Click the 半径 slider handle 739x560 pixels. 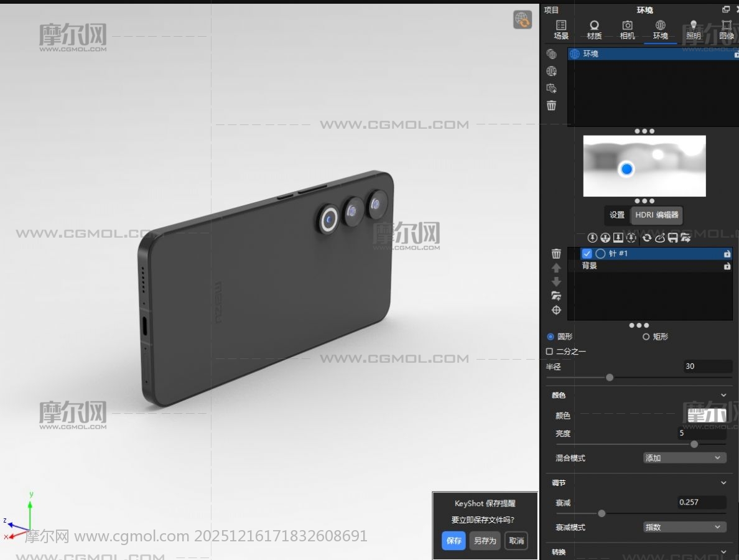pos(610,378)
